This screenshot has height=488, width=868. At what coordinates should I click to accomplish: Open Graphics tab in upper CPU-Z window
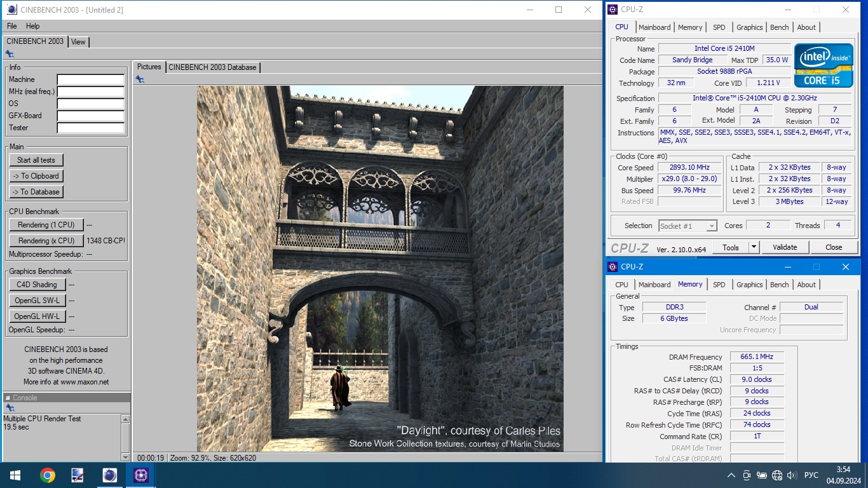(750, 27)
